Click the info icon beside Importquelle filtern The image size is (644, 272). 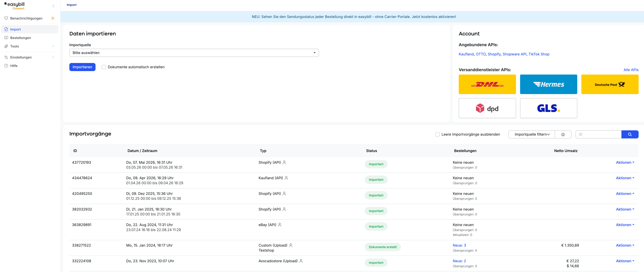point(563,134)
